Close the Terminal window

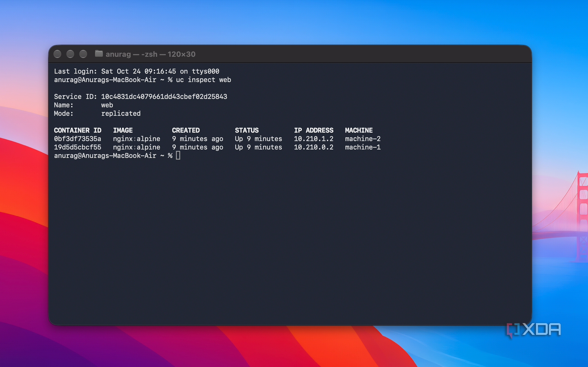[57, 54]
